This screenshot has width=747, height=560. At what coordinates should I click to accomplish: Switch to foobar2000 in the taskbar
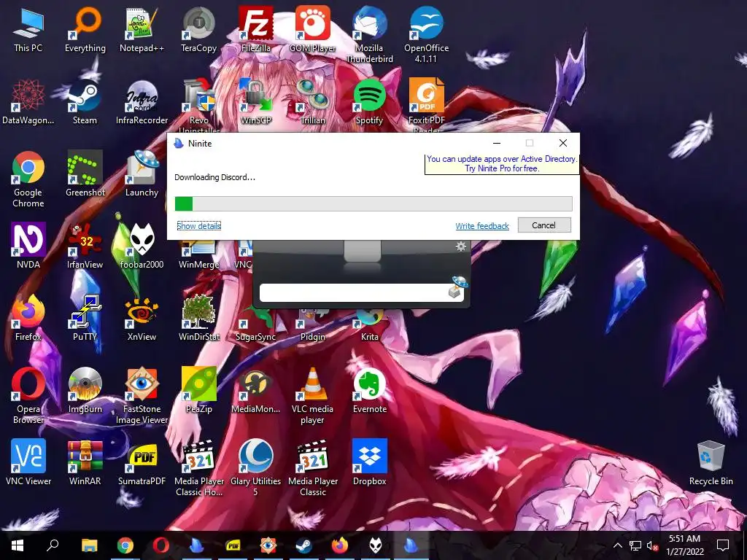pos(376,545)
